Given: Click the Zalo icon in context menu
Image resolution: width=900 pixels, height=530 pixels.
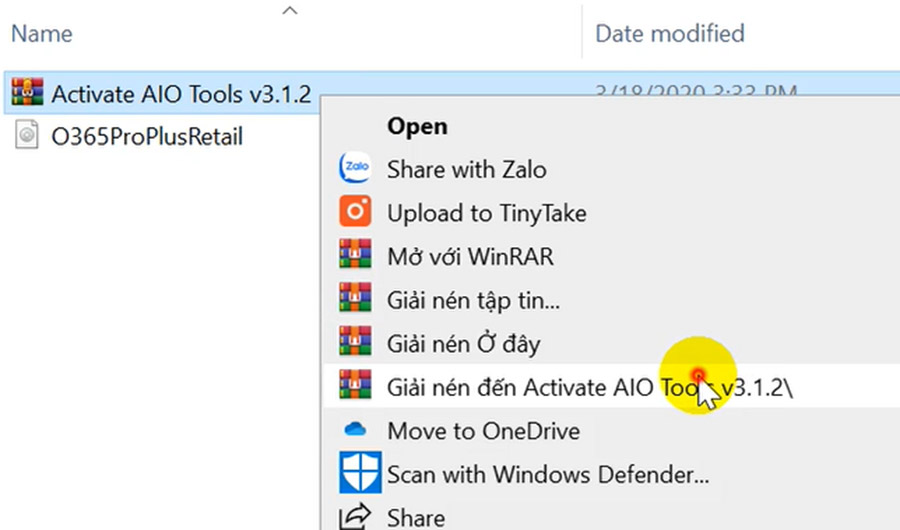Looking at the screenshot, I should (355, 168).
